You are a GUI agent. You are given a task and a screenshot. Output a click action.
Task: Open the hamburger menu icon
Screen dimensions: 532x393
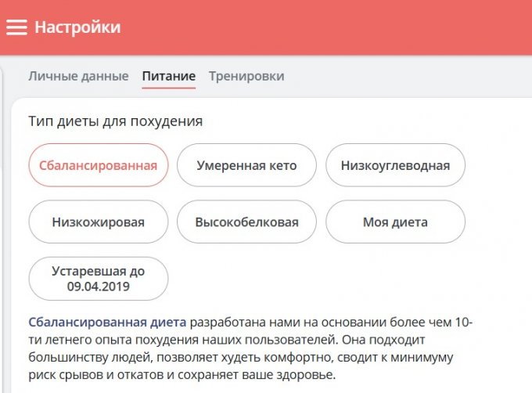[17, 27]
